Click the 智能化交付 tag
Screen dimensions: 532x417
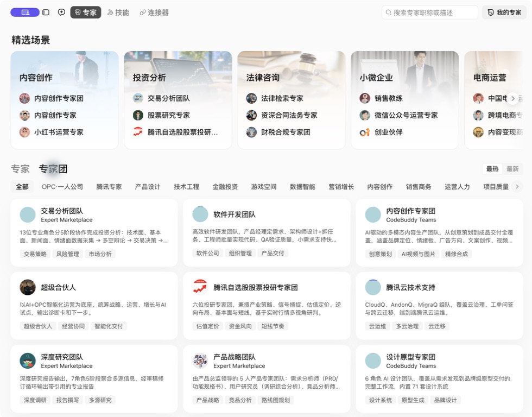[109, 326]
